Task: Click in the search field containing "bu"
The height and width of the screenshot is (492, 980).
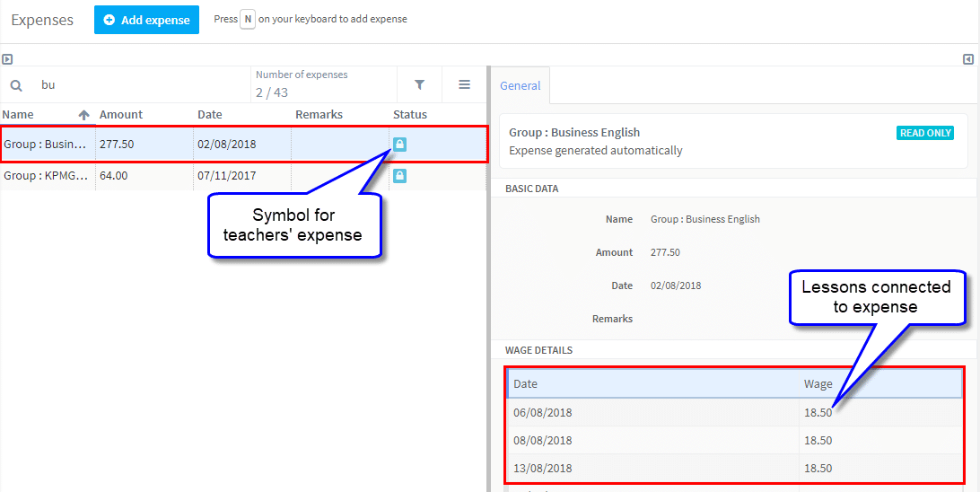Action: [141, 85]
